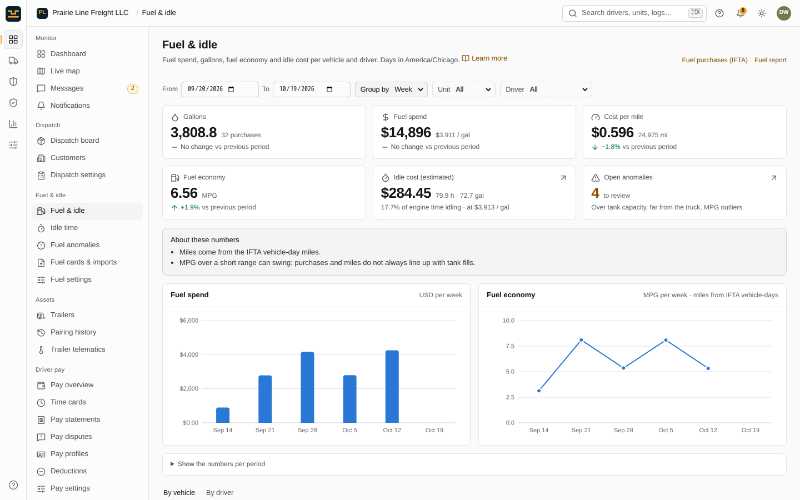
Task: Open Pay settings page
Action: pyautogui.click(x=88, y=489)
